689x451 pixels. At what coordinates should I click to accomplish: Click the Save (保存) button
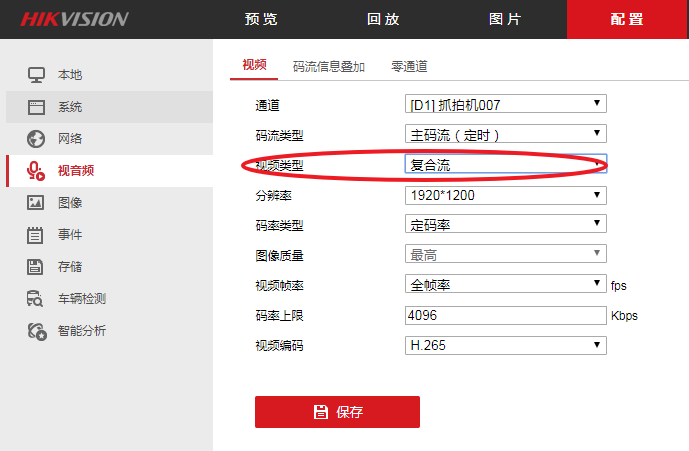point(337,412)
